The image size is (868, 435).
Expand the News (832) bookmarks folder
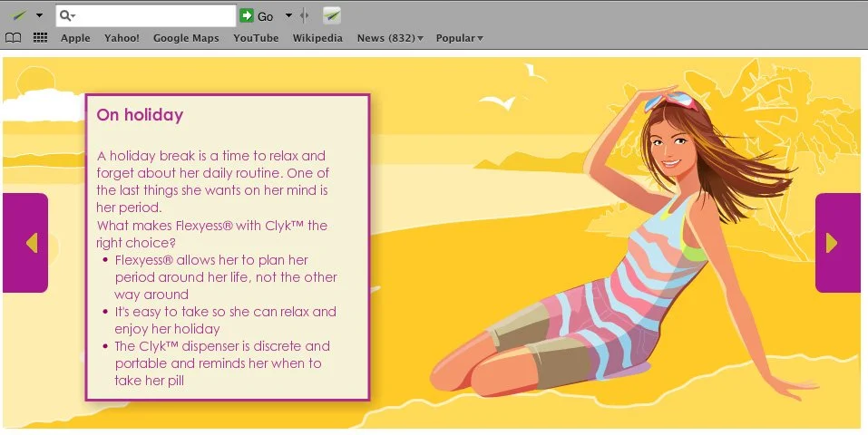pyautogui.click(x=390, y=38)
